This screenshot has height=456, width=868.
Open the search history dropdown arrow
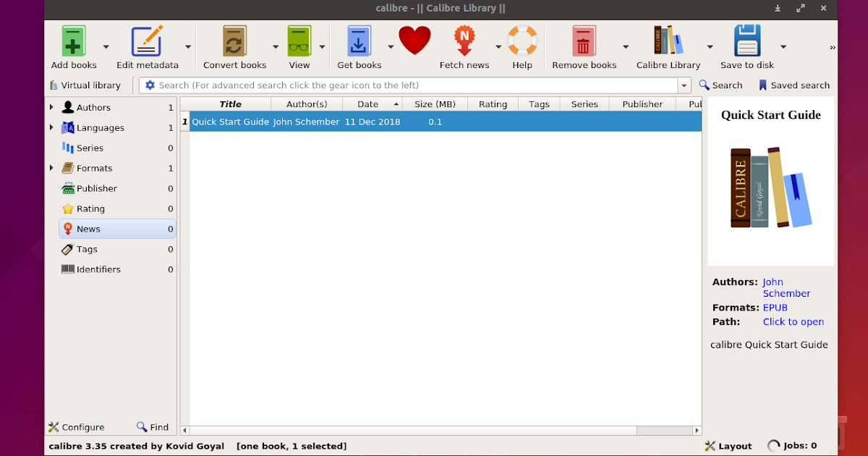point(685,85)
